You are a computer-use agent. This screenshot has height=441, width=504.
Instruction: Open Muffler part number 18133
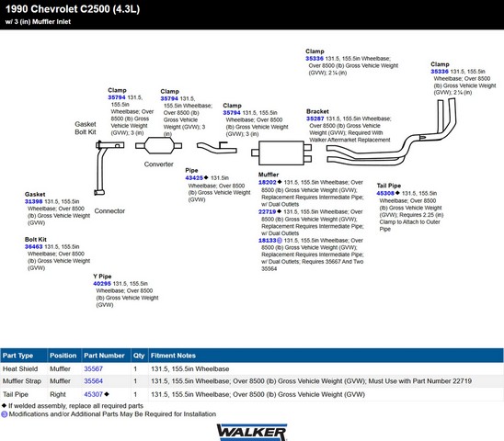coord(268,241)
